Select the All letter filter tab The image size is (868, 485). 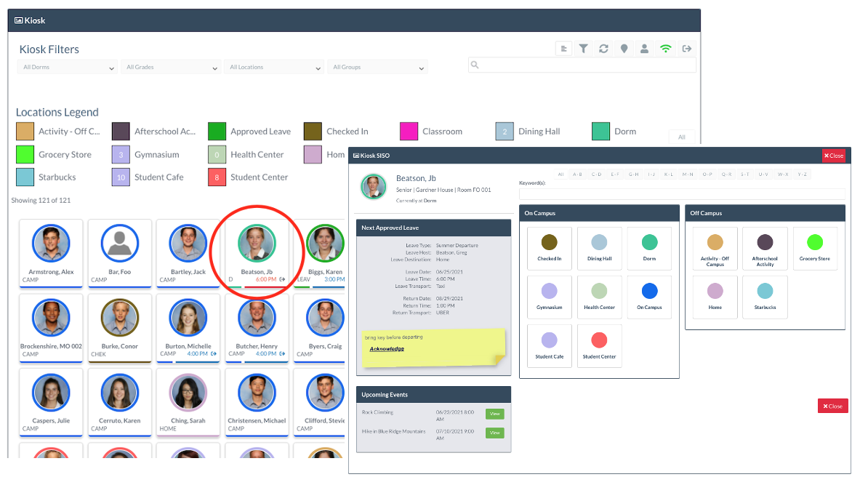click(560, 175)
